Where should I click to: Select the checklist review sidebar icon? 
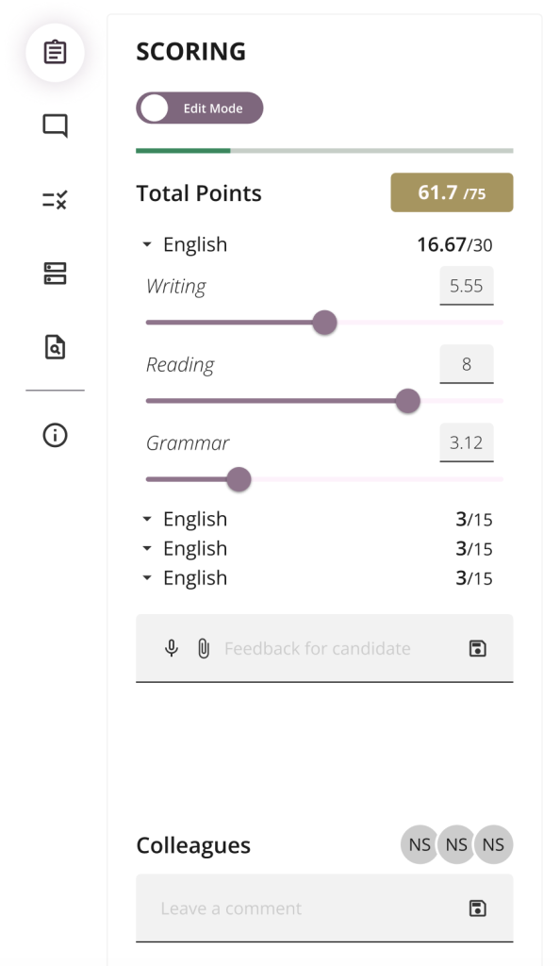(x=55, y=200)
